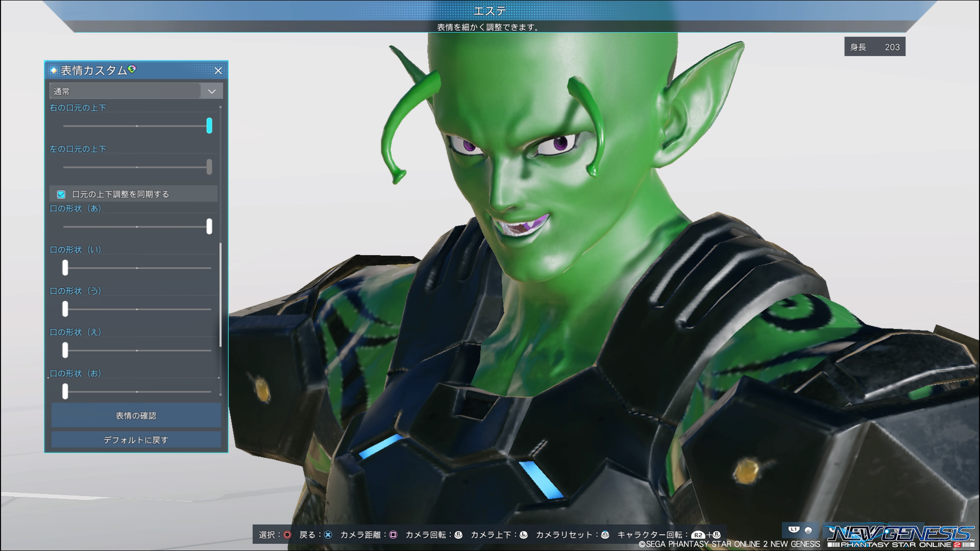Click the 表情を細かく調整できます description text
Viewport: 980px width, 551px height.
(x=488, y=27)
